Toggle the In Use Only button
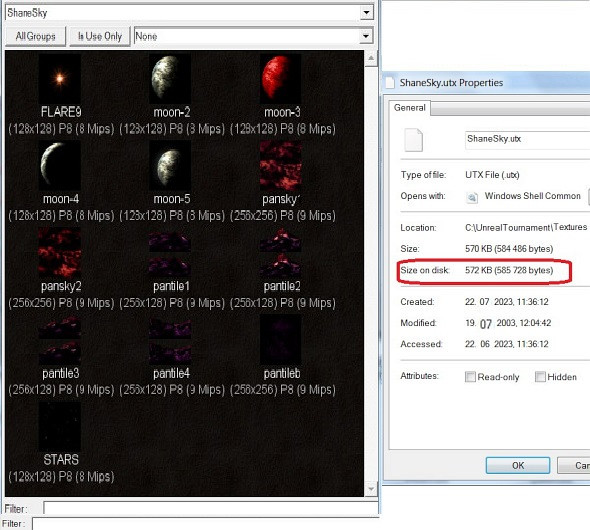This screenshot has height=530, width=590. point(100,36)
